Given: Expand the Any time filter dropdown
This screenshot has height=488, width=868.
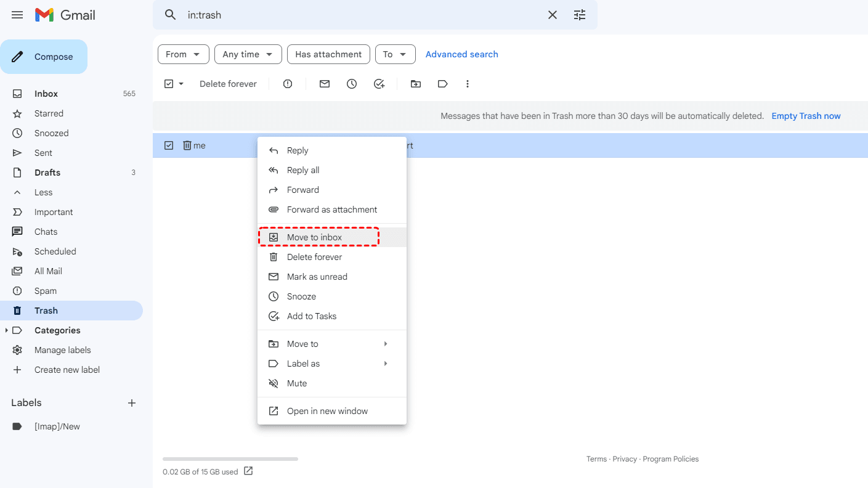Looking at the screenshot, I should click(x=248, y=54).
